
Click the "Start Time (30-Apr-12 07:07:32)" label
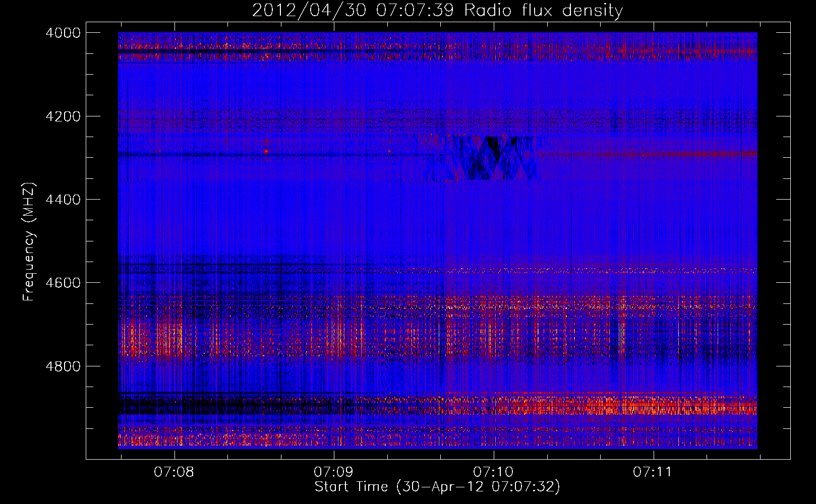click(x=437, y=487)
